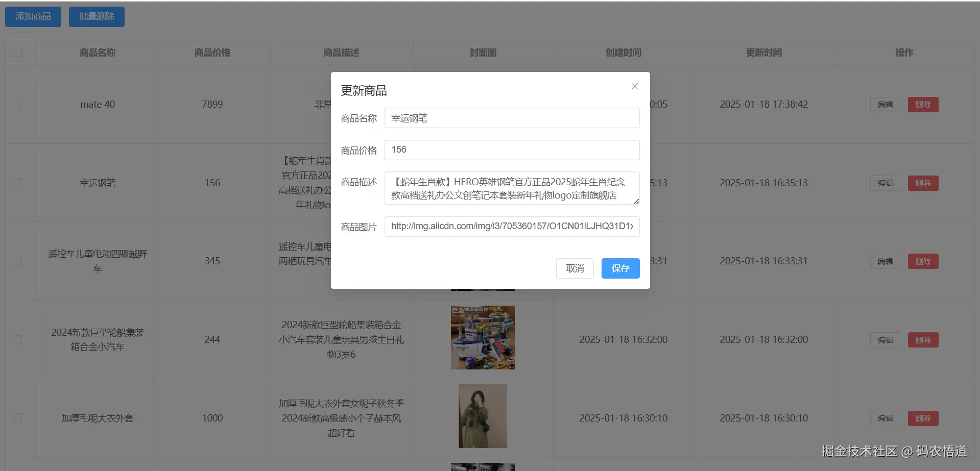The image size is (980, 471).
Task: Open the coat cover image thumbnail
Action: pos(483,416)
